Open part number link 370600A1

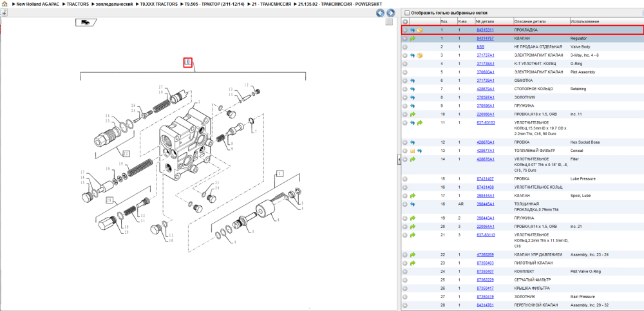[x=486, y=72]
